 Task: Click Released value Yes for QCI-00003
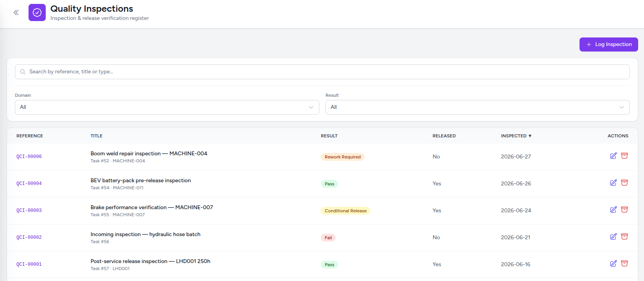pos(437,210)
